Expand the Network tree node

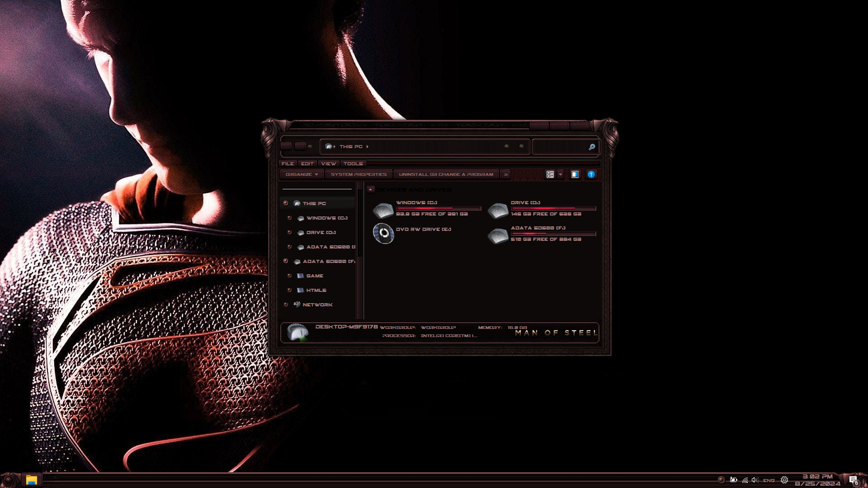[286, 305]
